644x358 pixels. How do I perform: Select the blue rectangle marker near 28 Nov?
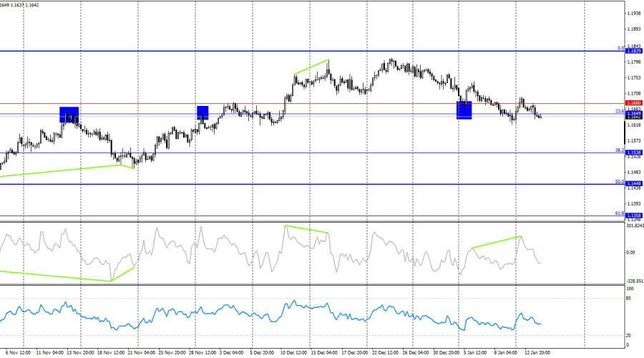[203, 112]
